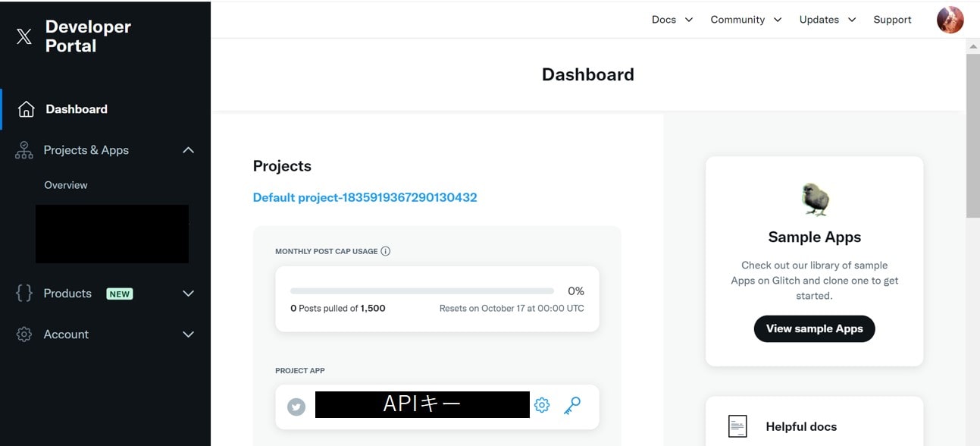980x446 pixels.
Task: Click the "Resets on October 17" text
Action: coord(512,309)
